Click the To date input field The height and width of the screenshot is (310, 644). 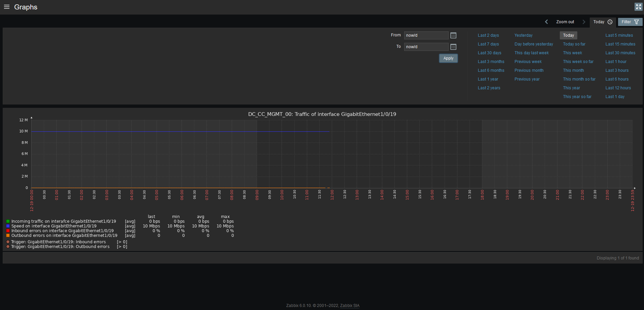pos(426,47)
